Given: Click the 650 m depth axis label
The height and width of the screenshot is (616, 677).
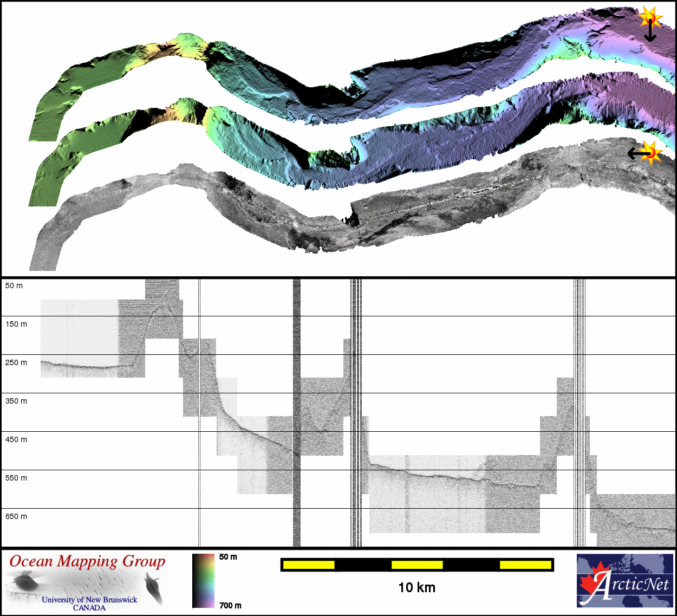Looking at the screenshot, I should (16, 516).
